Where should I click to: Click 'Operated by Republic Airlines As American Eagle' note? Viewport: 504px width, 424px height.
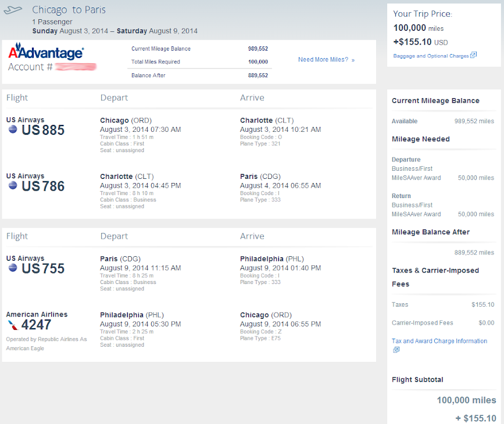tap(47, 343)
